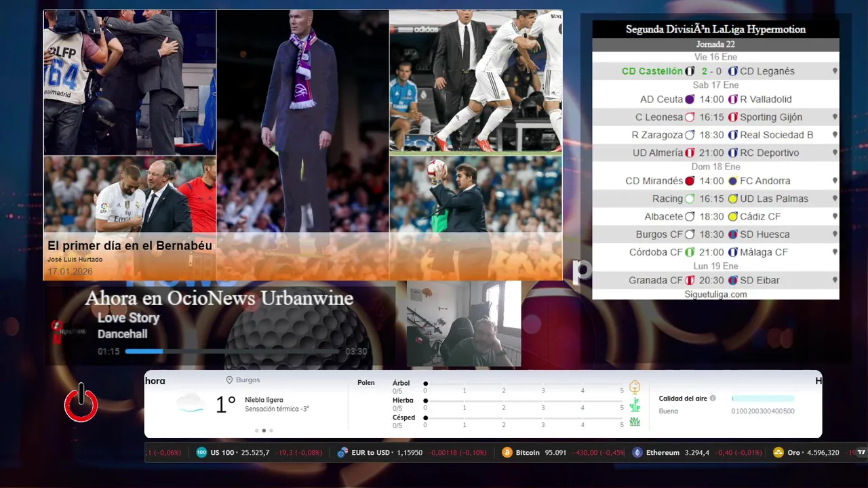The image size is (868, 488).
Task: Click the Niebla ligera weather description
Action: click(264, 400)
